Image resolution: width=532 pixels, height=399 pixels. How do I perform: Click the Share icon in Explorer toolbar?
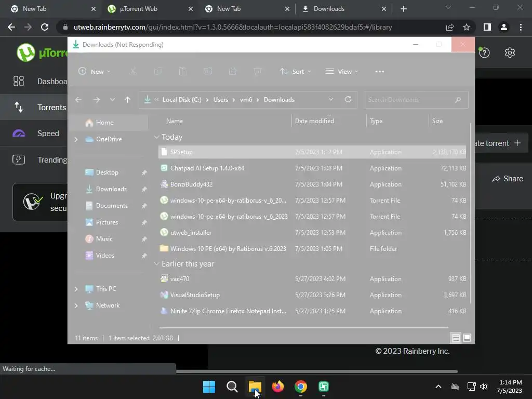tap(233, 72)
